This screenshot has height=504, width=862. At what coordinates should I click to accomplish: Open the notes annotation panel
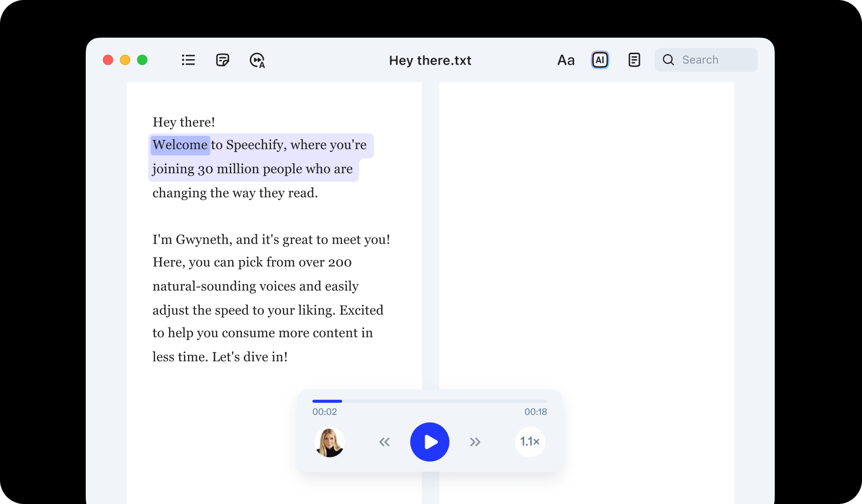[222, 60]
